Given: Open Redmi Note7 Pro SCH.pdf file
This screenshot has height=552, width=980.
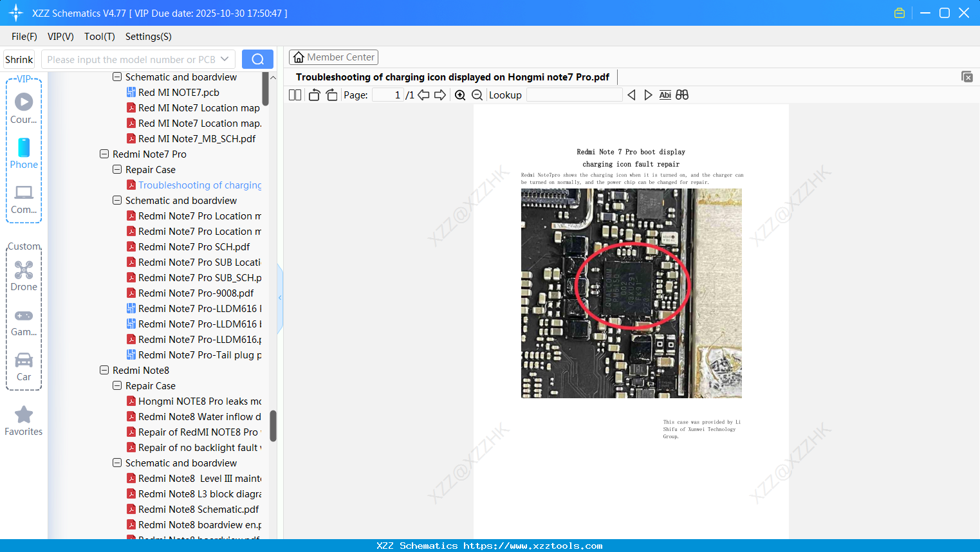Looking at the screenshot, I should 194,247.
